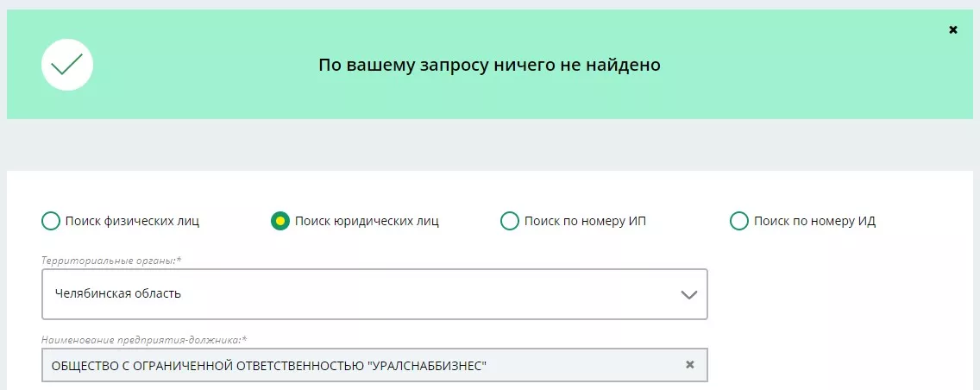Open the Челябинская область region selector
The image size is (980, 390).
[374, 293]
